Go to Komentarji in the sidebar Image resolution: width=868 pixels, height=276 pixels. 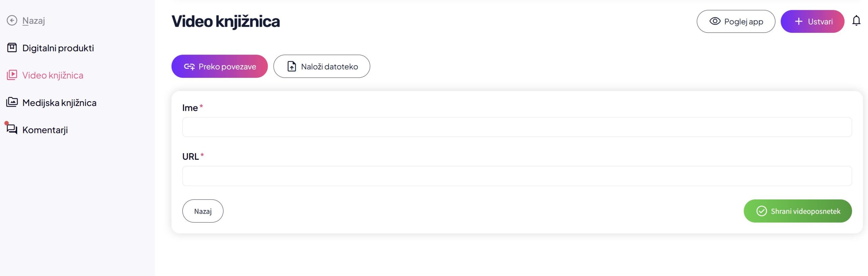[45, 130]
